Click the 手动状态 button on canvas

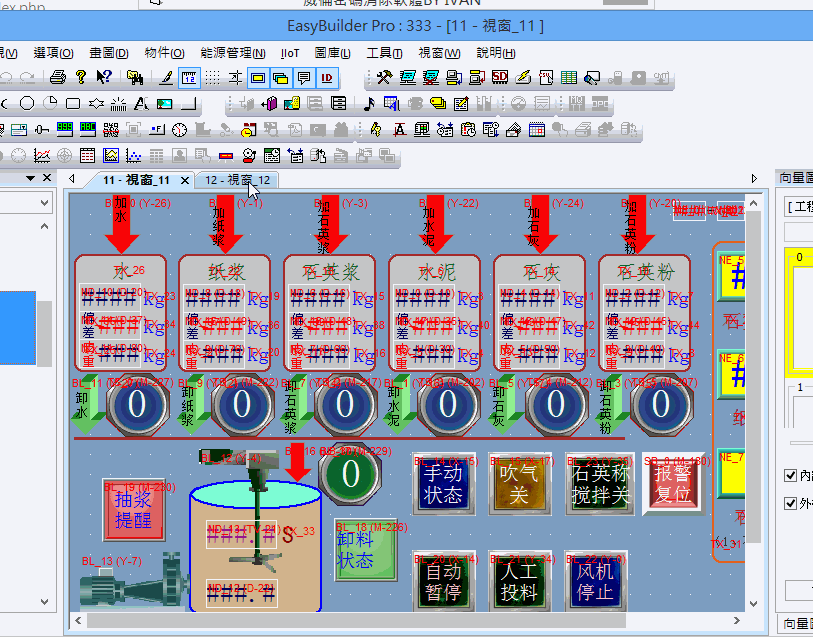point(442,484)
